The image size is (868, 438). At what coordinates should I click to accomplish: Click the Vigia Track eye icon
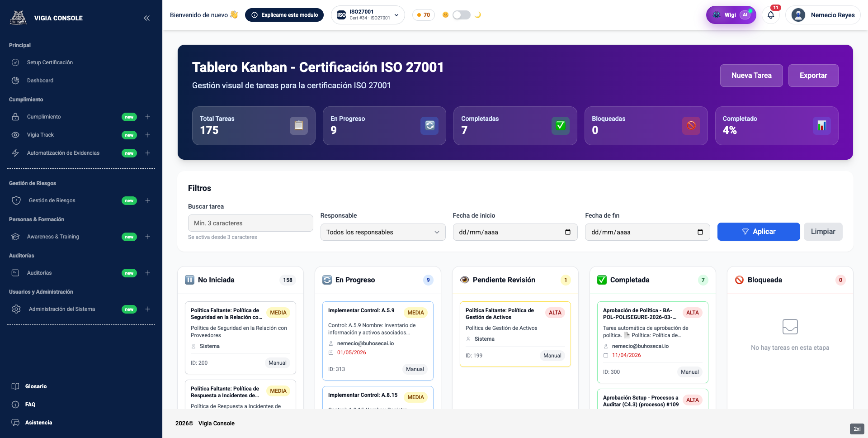tap(15, 135)
